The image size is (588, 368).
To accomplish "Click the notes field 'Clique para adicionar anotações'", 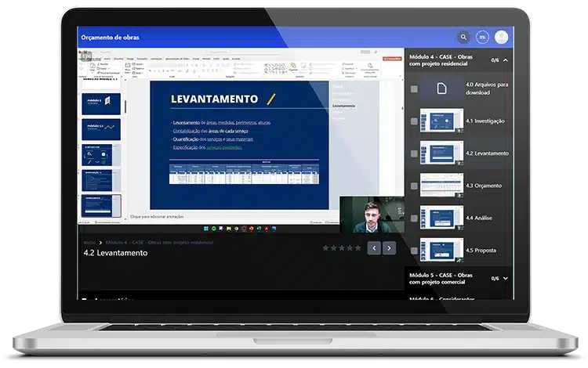I will tap(157, 216).
